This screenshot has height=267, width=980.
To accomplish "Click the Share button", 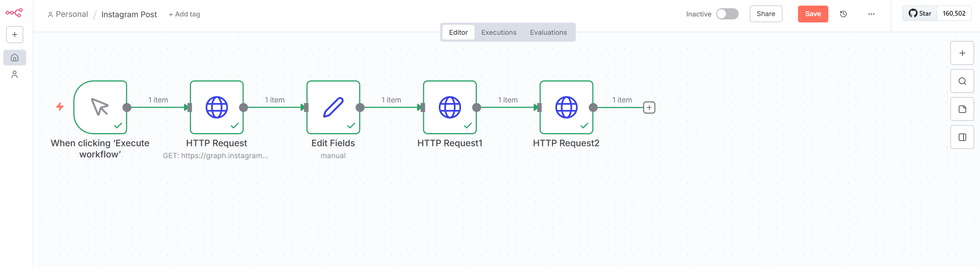I will pos(766,14).
